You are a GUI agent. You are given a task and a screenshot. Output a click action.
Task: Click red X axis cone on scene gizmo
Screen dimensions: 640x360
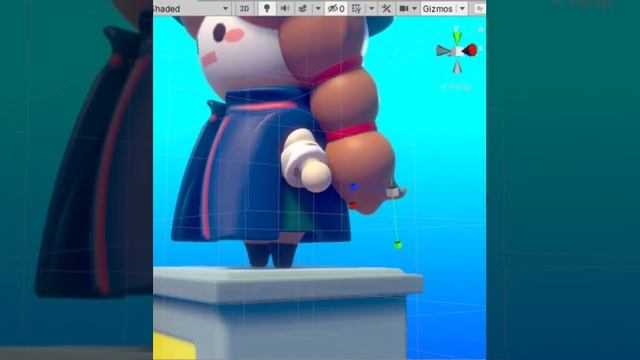pos(470,50)
